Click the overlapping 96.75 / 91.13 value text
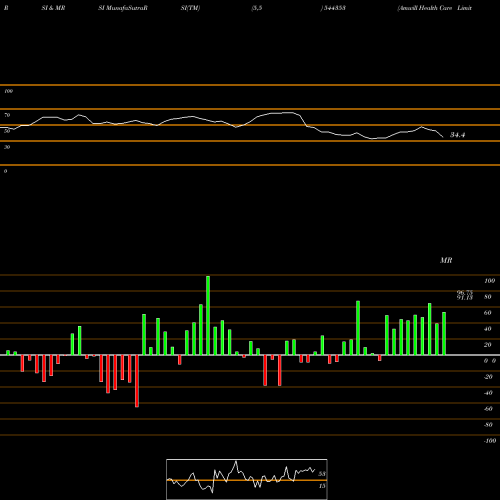Screen dimensions: 500x500 point(465,295)
